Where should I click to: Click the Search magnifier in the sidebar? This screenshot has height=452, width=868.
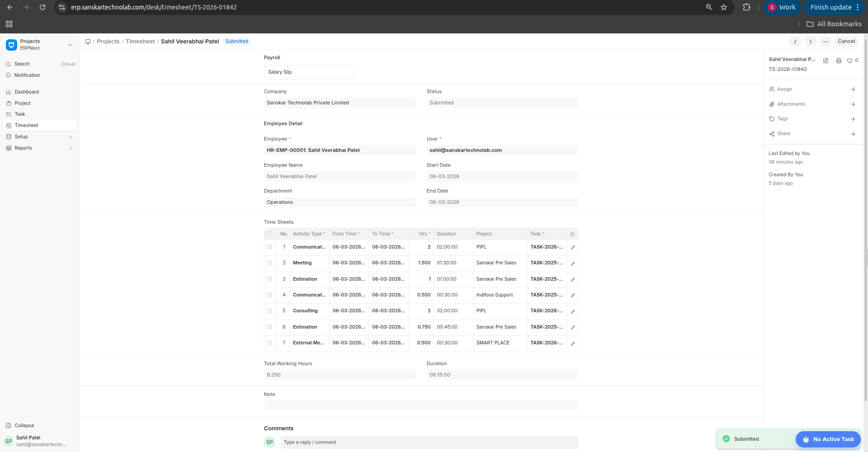22,64
